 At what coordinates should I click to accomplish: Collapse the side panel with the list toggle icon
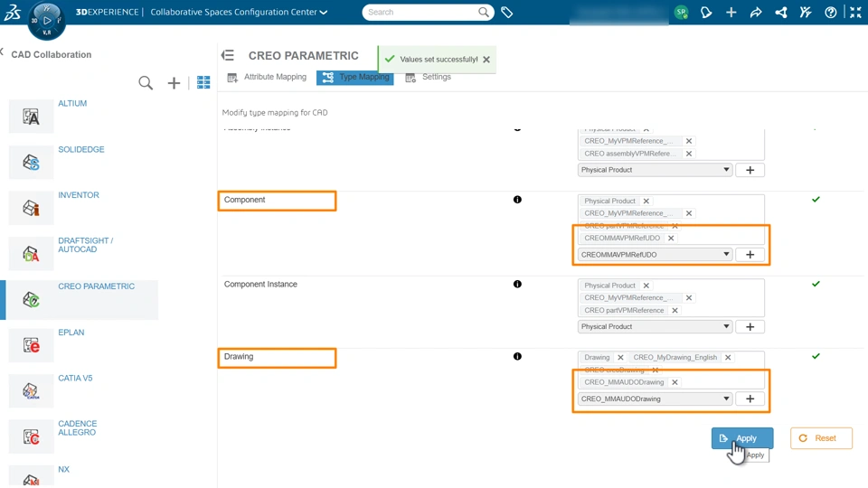pyautogui.click(x=228, y=55)
